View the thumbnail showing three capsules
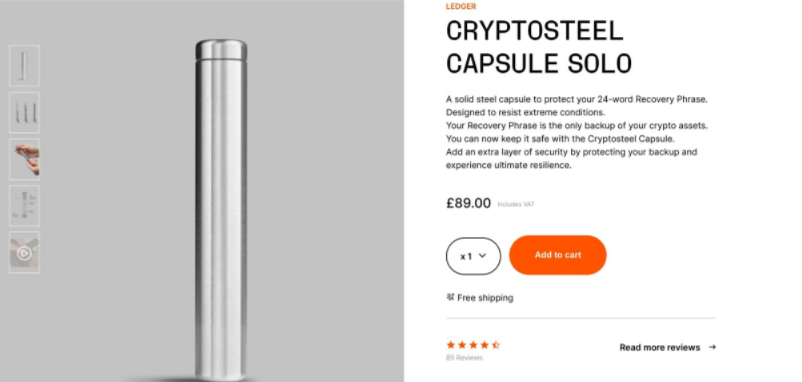The width and height of the screenshot is (802, 382). click(x=24, y=113)
